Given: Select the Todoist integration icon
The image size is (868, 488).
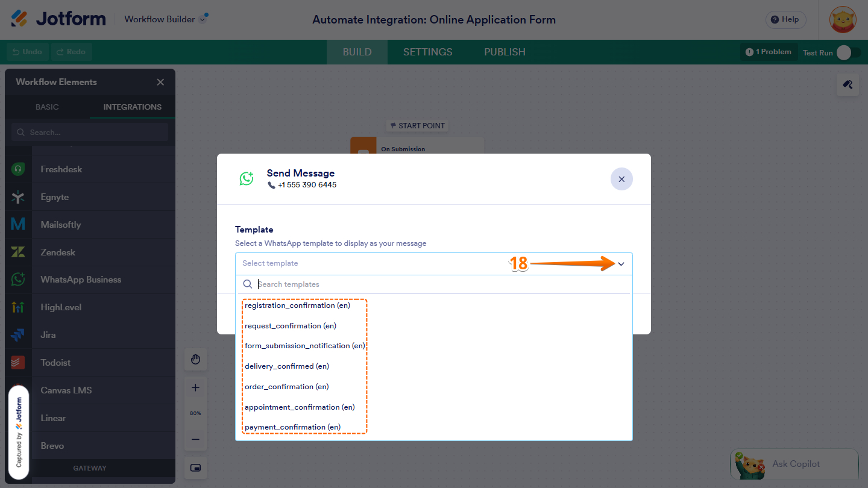Looking at the screenshot, I should (x=18, y=363).
